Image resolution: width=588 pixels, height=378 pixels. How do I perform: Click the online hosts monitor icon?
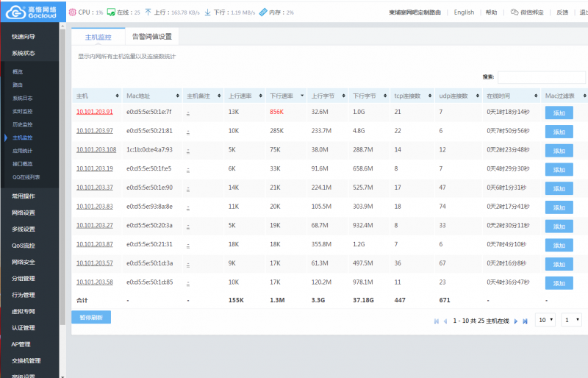[111, 12]
